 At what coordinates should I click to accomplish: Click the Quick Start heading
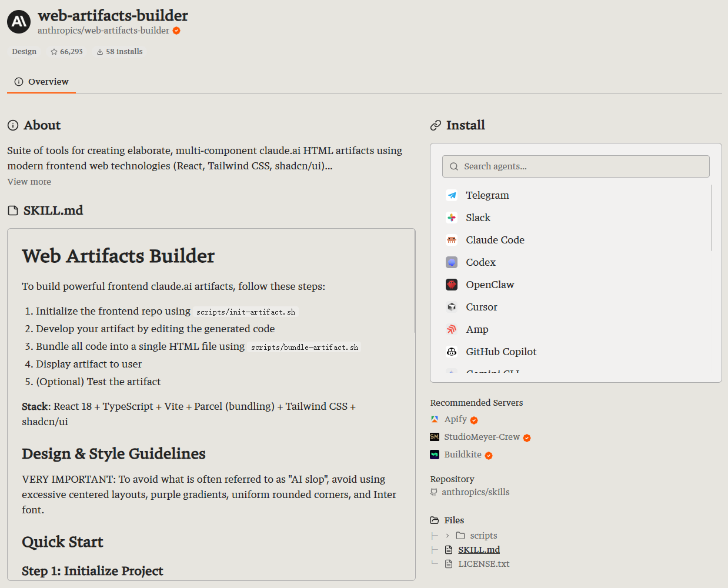pyautogui.click(x=62, y=542)
